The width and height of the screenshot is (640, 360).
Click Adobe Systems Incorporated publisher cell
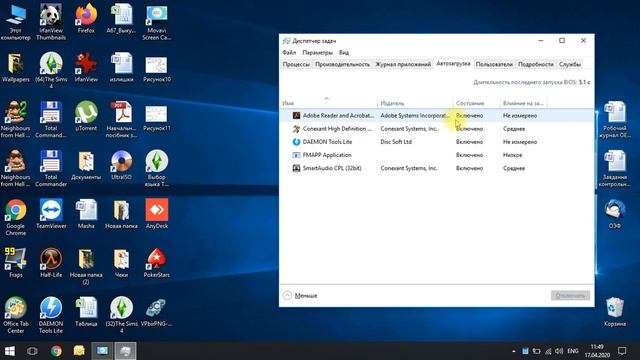coord(415,116)
